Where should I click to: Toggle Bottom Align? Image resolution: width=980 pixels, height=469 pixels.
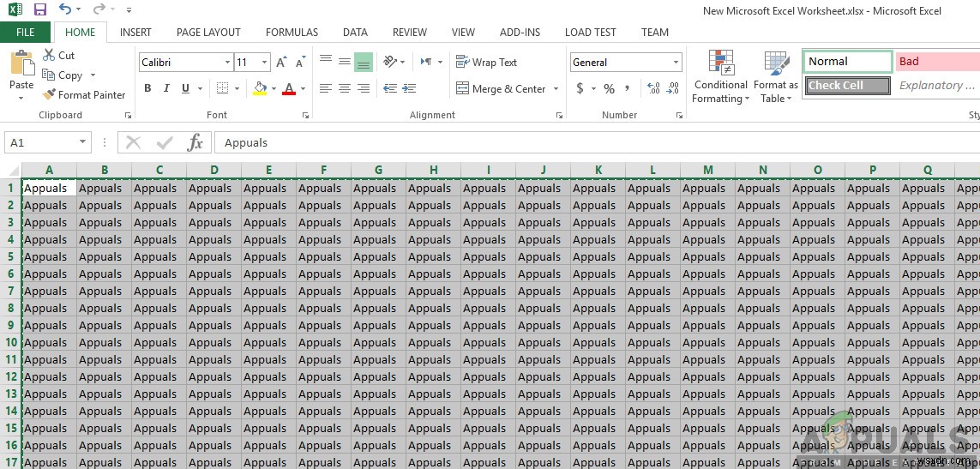[364, 62]
